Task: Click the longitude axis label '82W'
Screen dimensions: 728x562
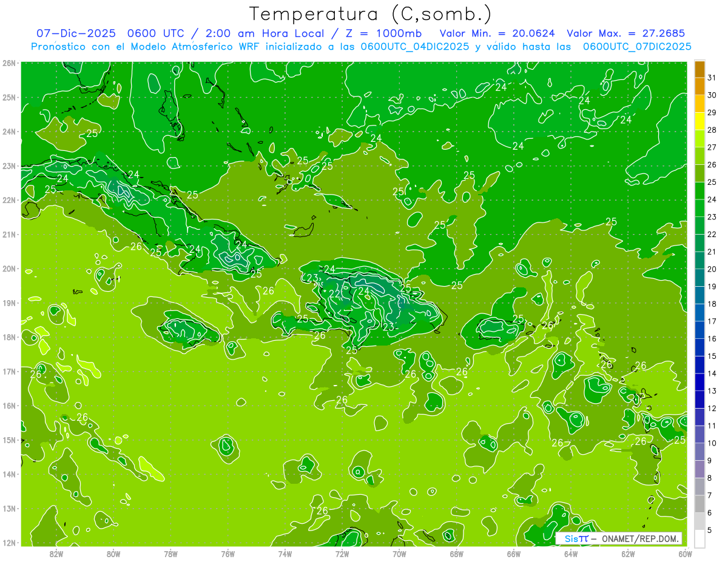Action: point(56,554)
